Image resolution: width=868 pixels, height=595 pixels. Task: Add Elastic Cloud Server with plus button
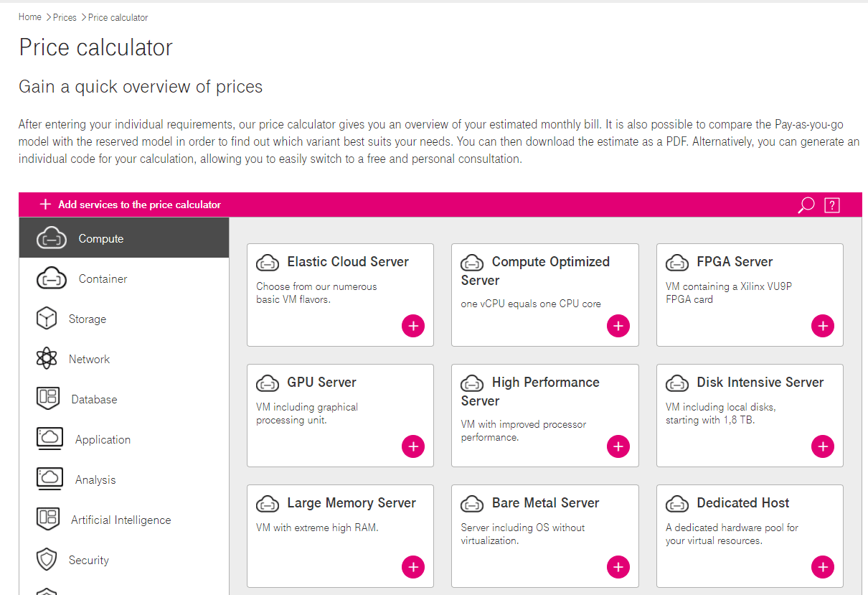413,326
